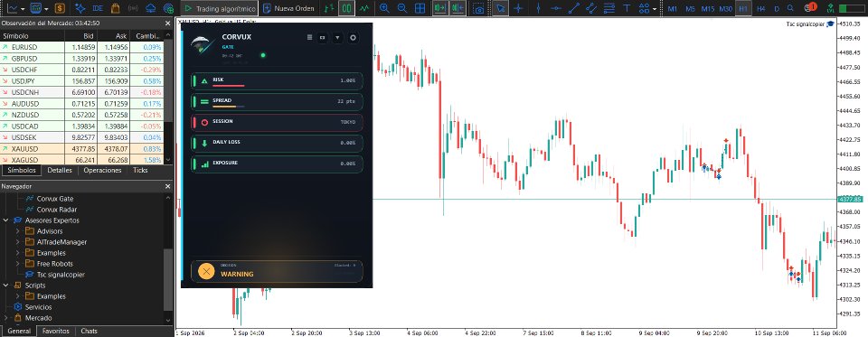
Task: Open the Market shopping bag icon
Action: 115,8
